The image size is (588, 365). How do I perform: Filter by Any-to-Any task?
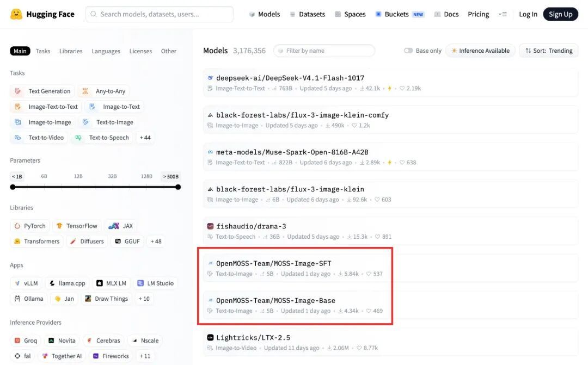pyautogui.click(x=103, y=91)
